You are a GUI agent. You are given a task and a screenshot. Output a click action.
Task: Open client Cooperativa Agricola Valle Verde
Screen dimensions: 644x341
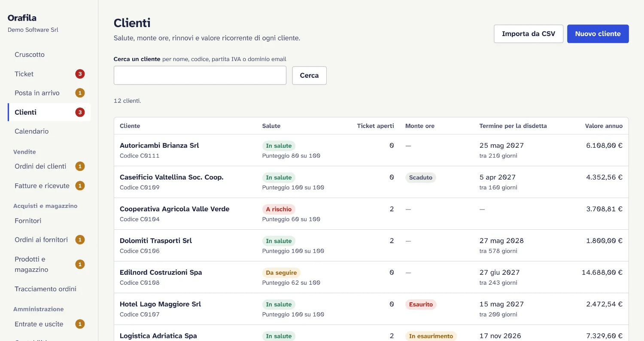[x=175, y=209]
